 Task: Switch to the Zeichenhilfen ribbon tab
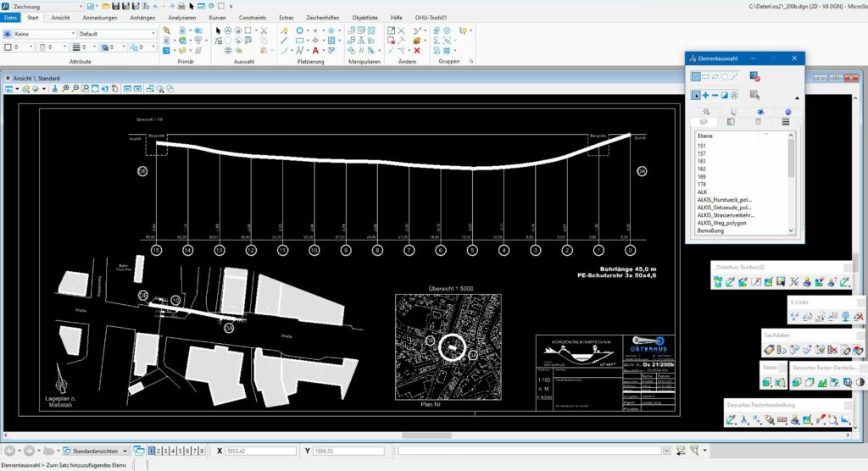(x=324, y=17)
